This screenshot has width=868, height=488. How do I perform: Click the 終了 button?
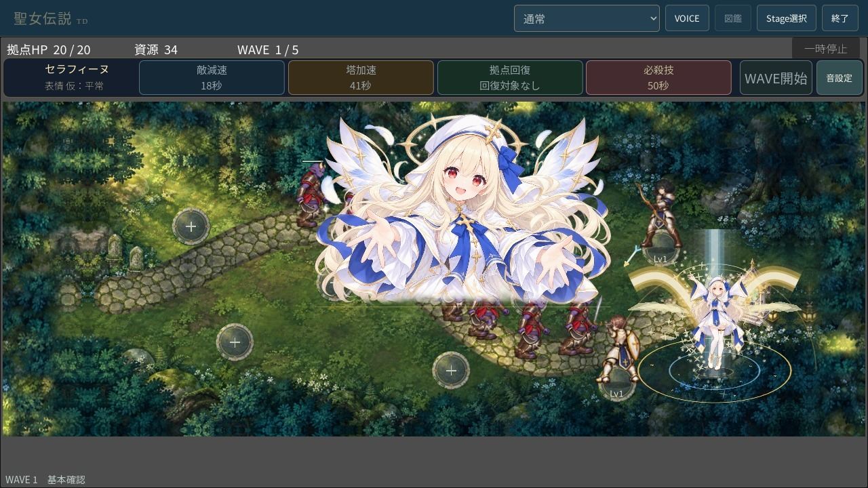click(840, 18)
